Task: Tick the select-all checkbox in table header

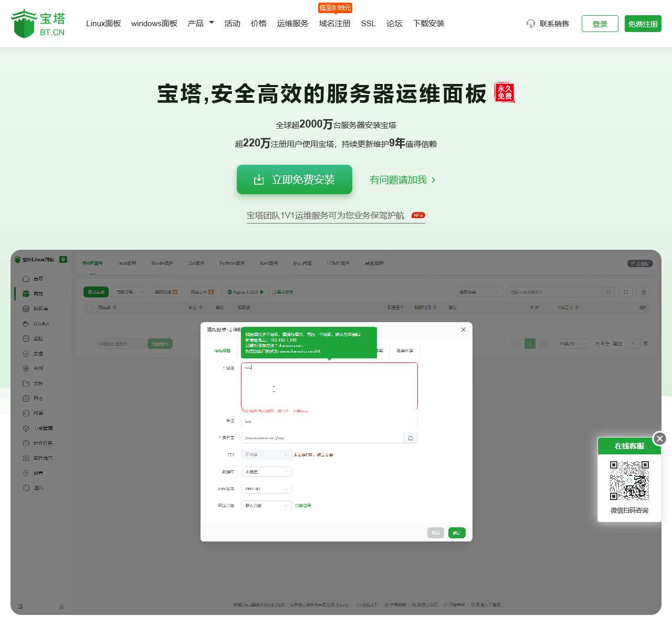Action: [x=89, y=307]
